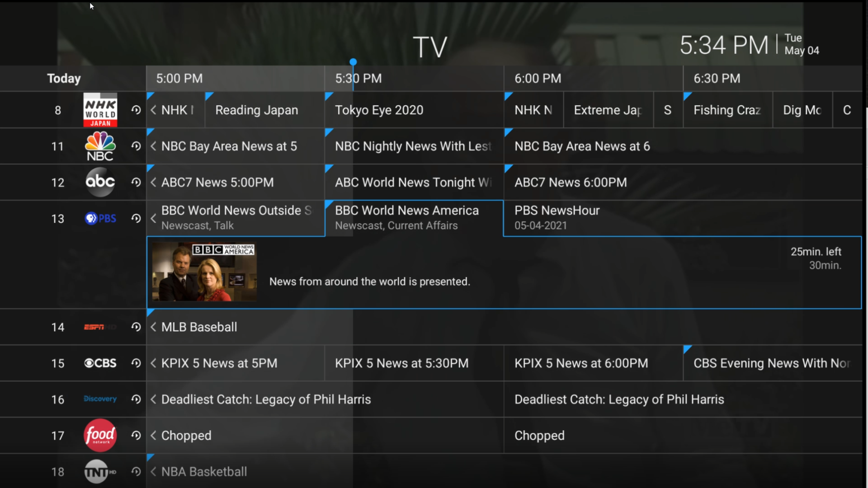This screenshot has height=488, width=868.
Task: Click the PBS channel logo
Action: 100,218
